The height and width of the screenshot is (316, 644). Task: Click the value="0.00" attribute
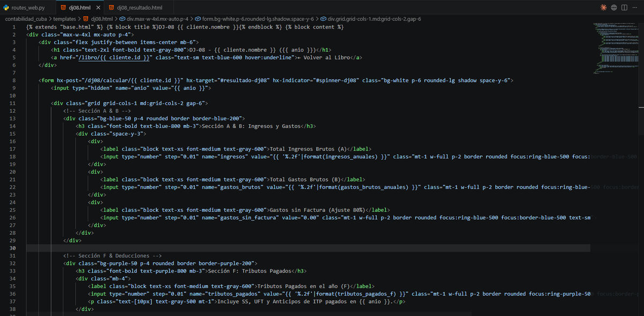click(301, 218)
